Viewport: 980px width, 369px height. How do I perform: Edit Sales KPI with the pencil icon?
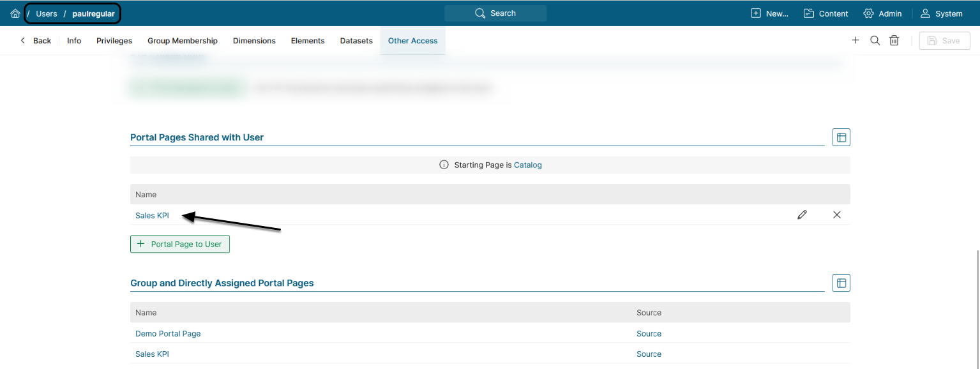coord(802,215)
